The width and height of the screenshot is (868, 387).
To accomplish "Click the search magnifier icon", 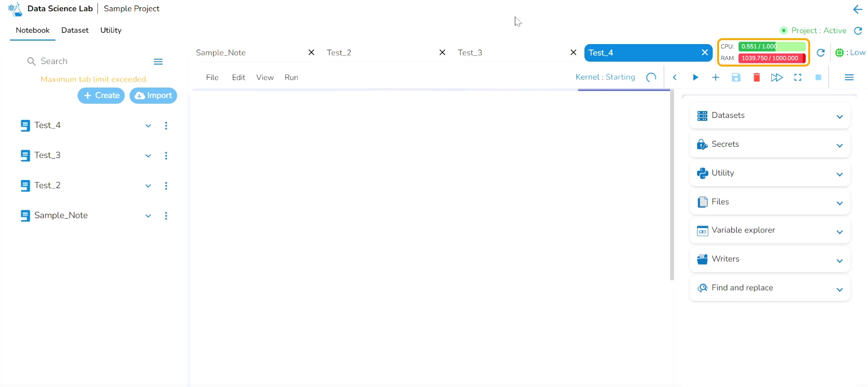I will (x=31, y=61).
